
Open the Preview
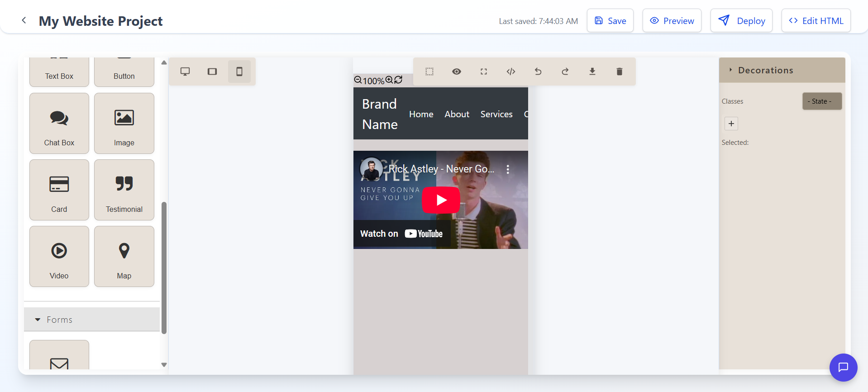pyautogui.click(x=672, y=21)
